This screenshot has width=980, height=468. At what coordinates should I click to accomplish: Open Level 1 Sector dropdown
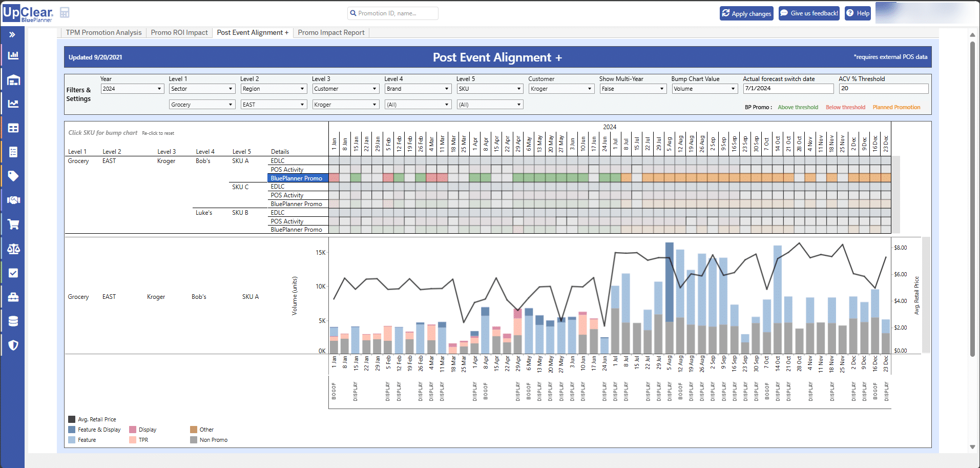(202, 89)
